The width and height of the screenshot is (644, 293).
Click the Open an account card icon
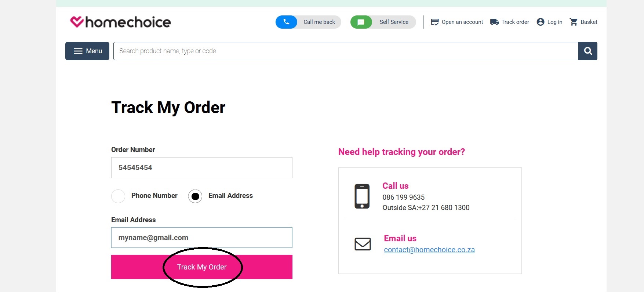435,22
